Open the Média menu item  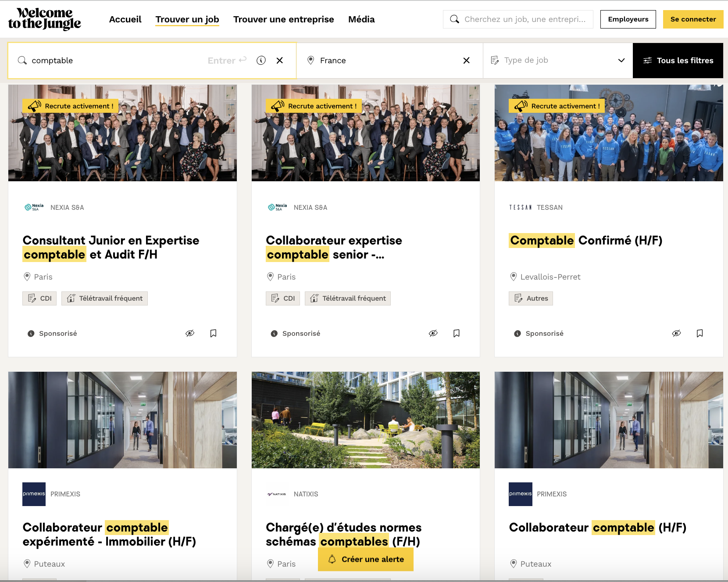(361, 19)
